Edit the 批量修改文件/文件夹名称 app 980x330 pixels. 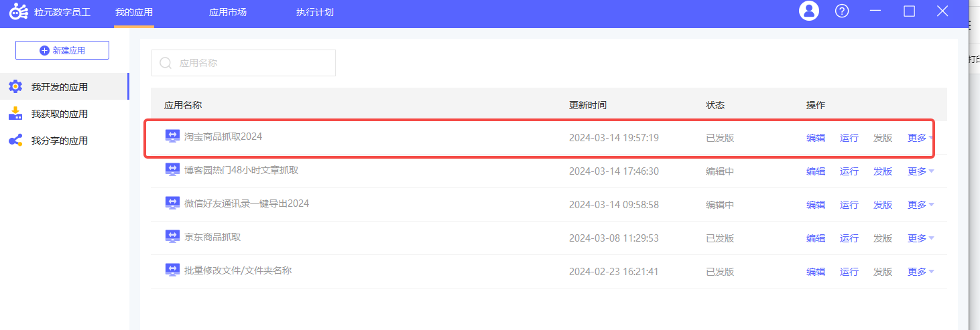(x=816, y=272)
